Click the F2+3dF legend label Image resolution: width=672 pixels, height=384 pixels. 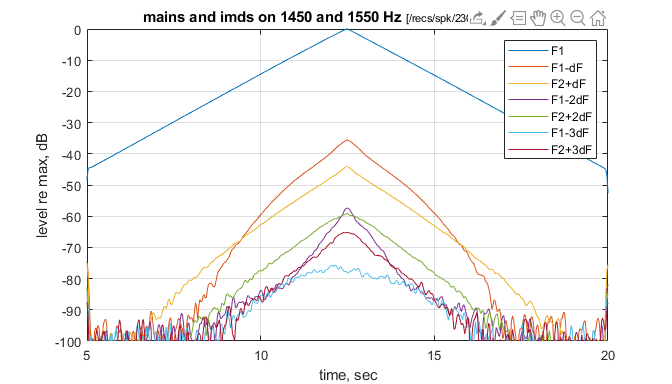coord(571,150)
